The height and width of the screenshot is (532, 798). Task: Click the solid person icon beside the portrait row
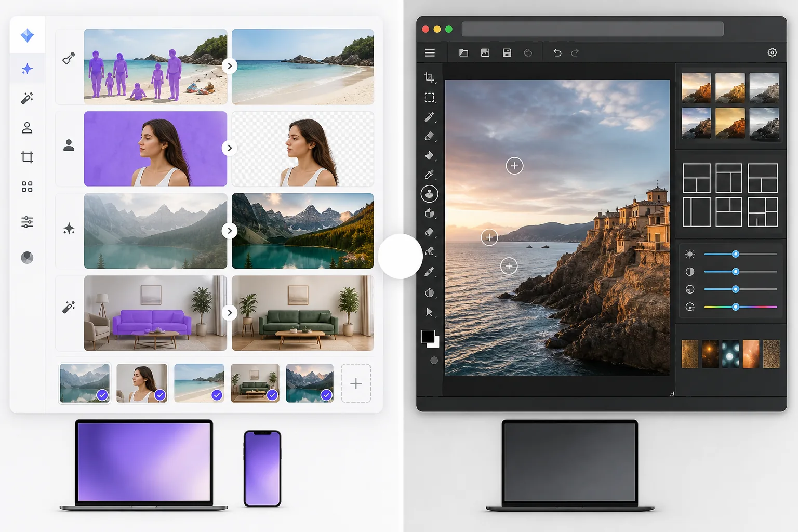69,145
